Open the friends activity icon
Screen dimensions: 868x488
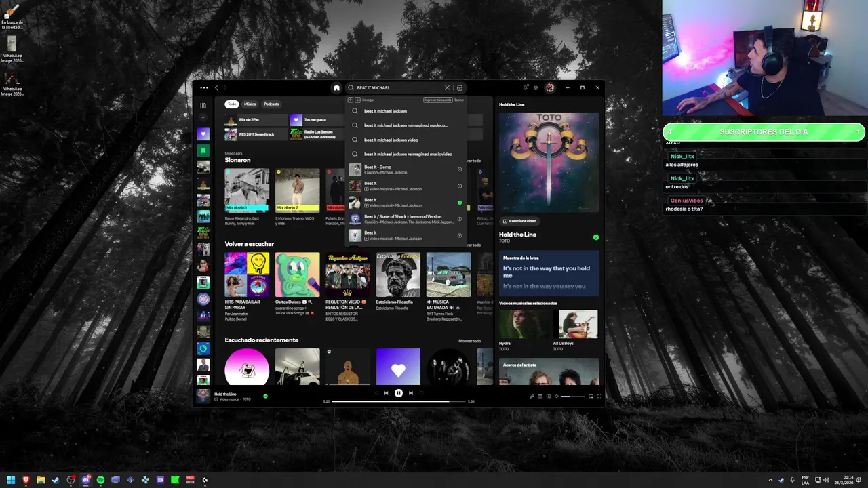click(x=536, y=87)
